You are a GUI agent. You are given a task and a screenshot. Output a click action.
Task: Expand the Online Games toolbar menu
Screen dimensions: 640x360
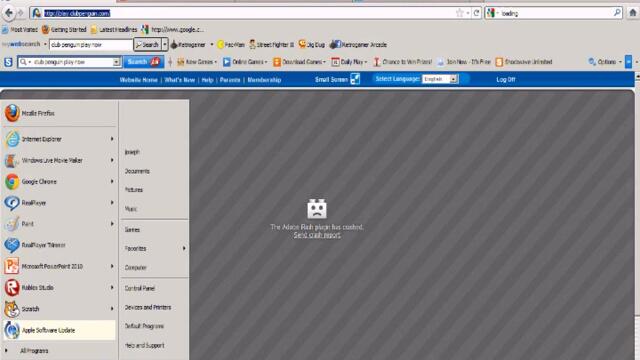245,62
